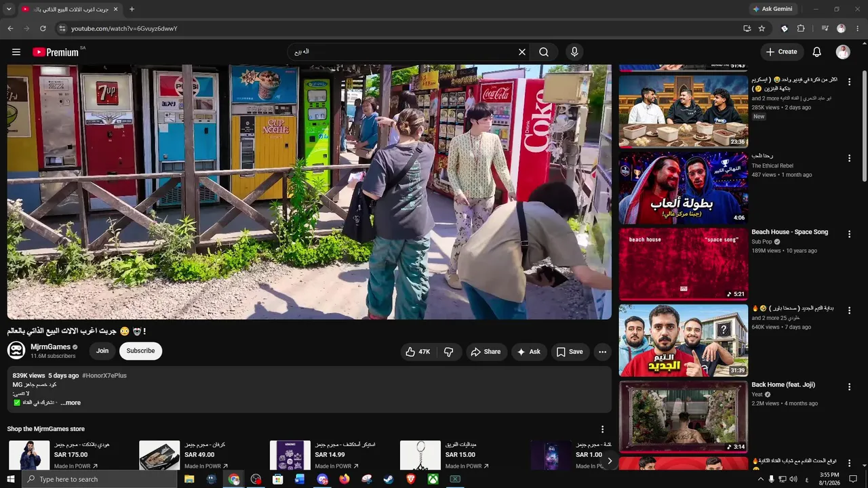Open the SAR 175.00 hoodie product

[29, 455]
